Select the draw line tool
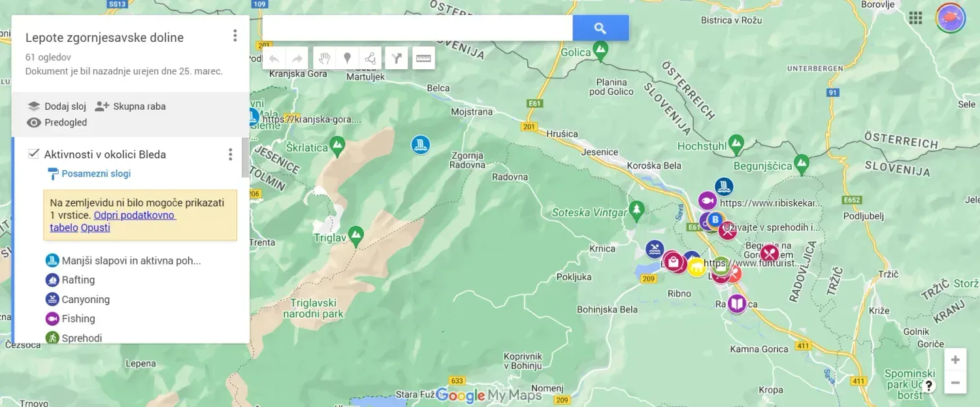The height and width of the screenshot is (407, 980). [370, 59]
